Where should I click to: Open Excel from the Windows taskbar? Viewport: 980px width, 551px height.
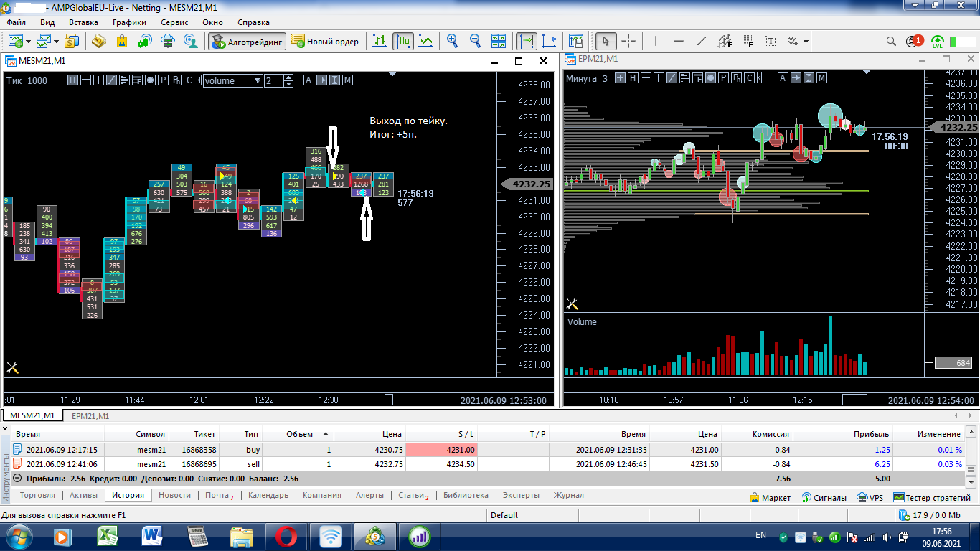pos(108,536)
